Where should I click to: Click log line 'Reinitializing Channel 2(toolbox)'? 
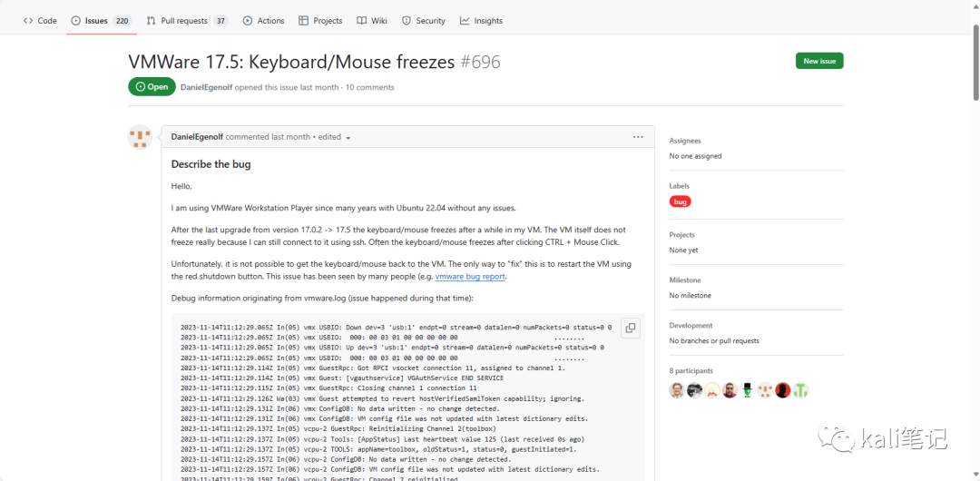pos(338,429)
